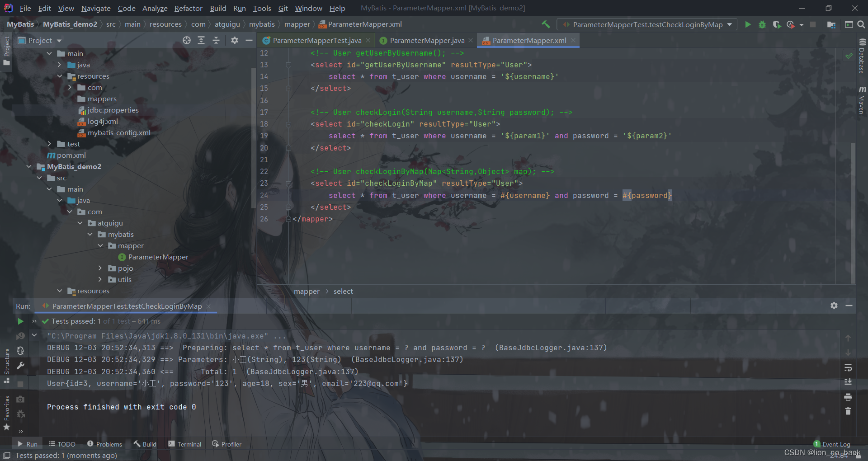Expand the pojo package

(x=100, y=268)
